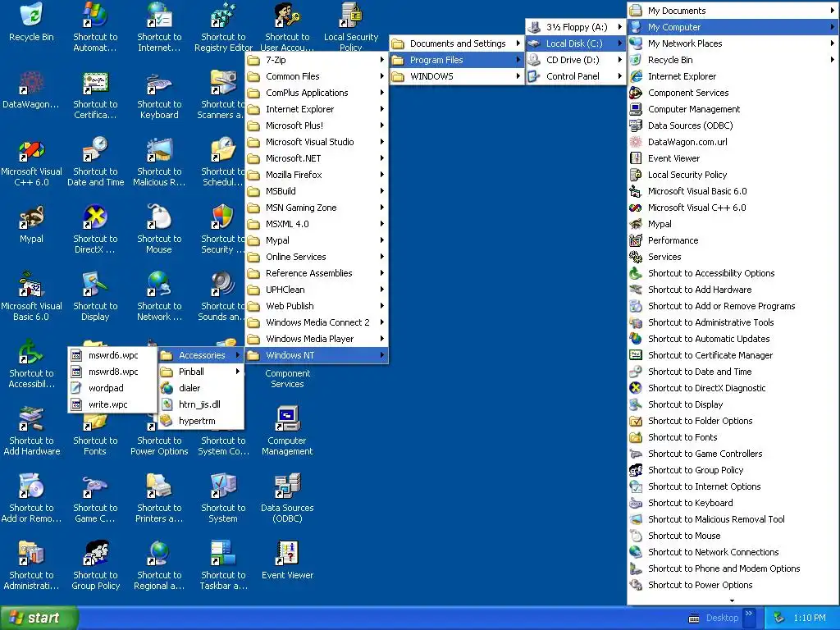
Task: Expand Documents and Settings submenu
Action: (456, 43)
